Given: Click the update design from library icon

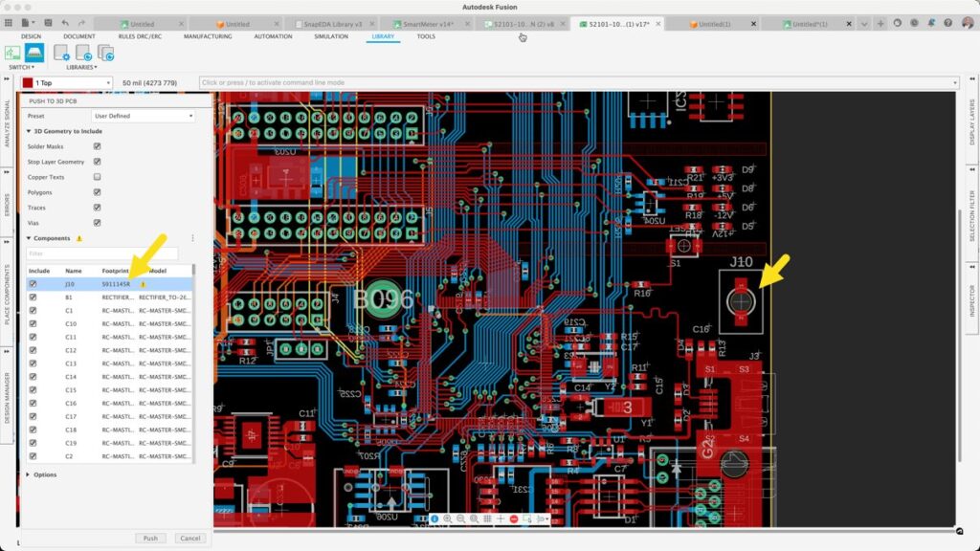Looking at the screenshot, I should pyautogui.click(x=83, y=54).
